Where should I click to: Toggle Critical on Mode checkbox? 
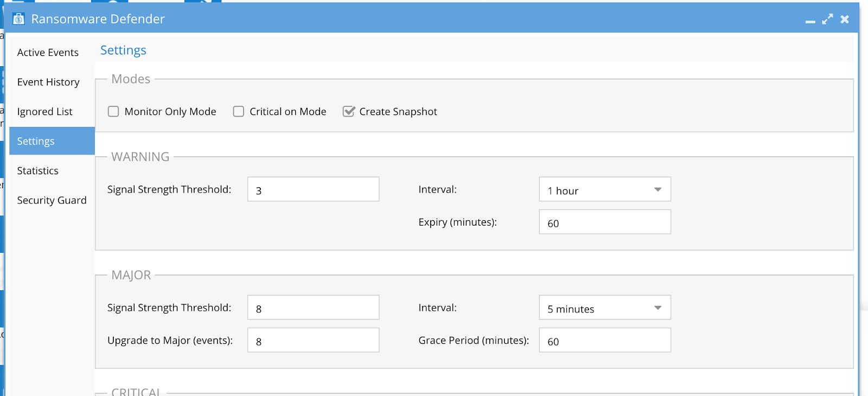239,111
